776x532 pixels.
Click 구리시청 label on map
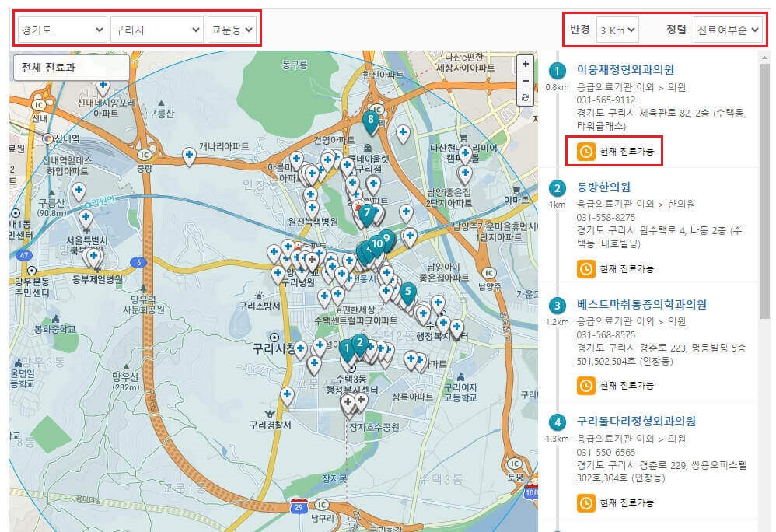(273, 348)
